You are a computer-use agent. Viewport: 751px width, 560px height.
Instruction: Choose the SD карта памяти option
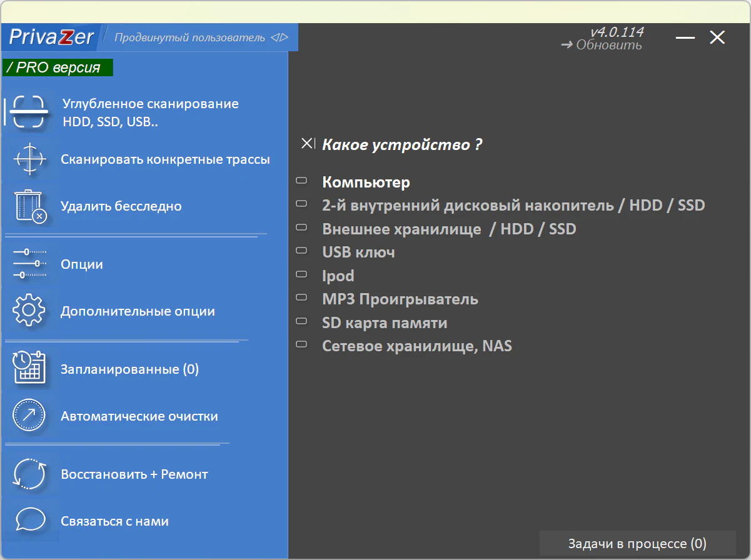384,323
